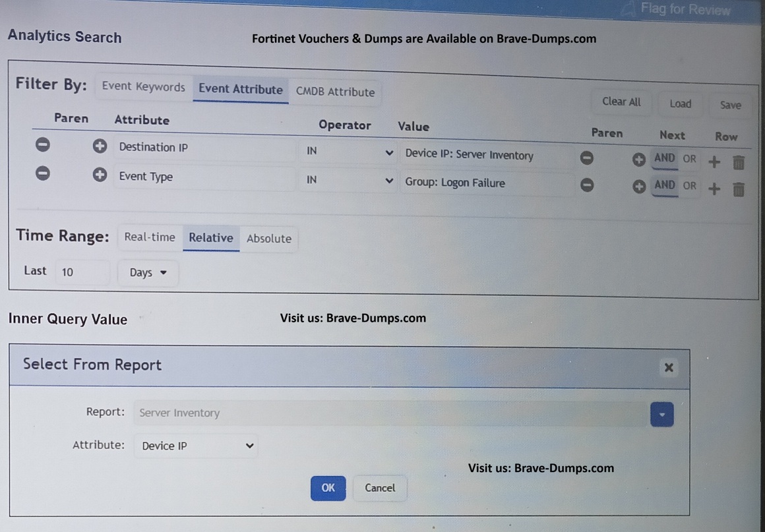
Task: Delete the Event Type row with trash icon
Action: 739,190
